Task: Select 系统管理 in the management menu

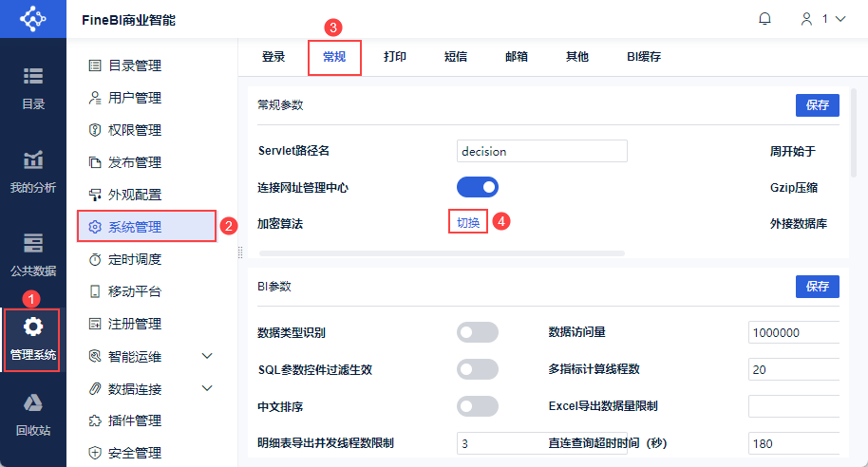Action: pos(147,227)
